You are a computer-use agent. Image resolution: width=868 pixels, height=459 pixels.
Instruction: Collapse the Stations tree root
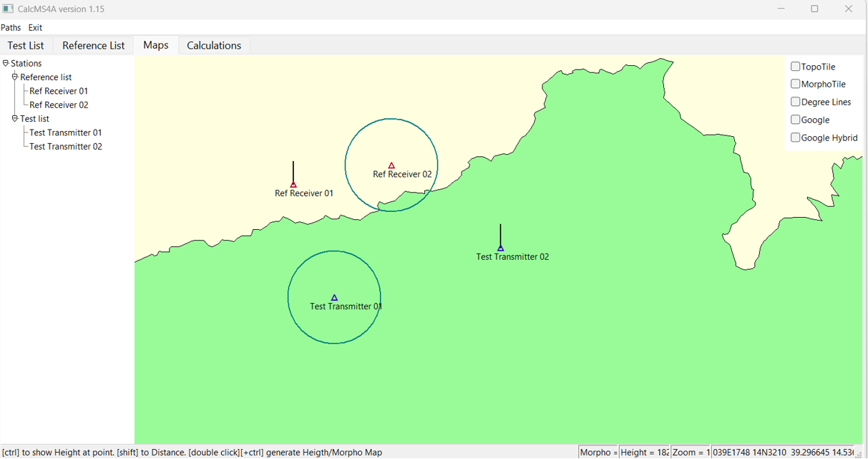pyautogui.click(x=6, y=63)
